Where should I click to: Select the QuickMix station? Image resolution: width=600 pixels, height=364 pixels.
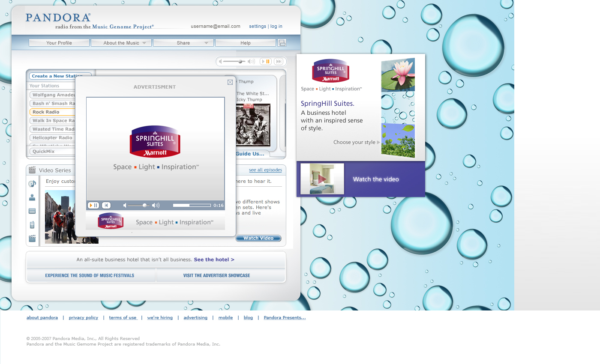53,151
